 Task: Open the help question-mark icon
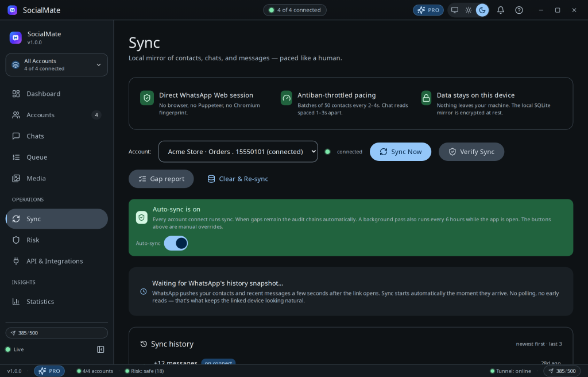519,10
